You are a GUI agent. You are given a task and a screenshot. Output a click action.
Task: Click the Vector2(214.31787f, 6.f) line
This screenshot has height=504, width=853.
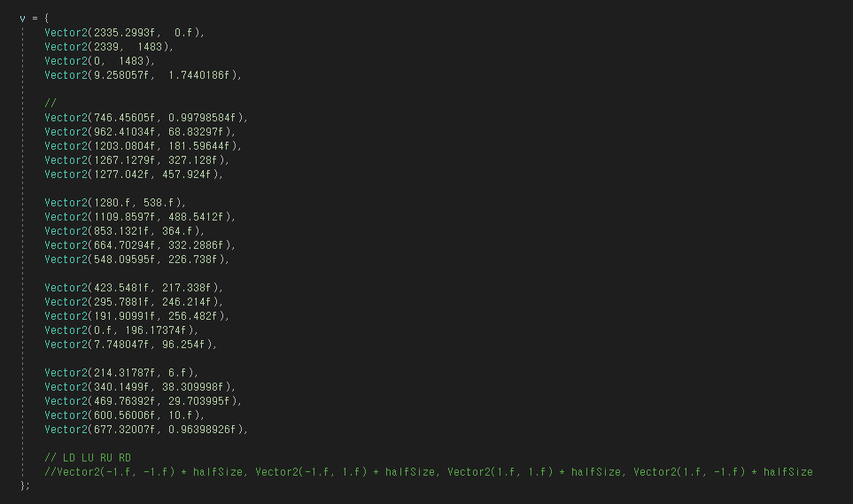tap(121, 373)
